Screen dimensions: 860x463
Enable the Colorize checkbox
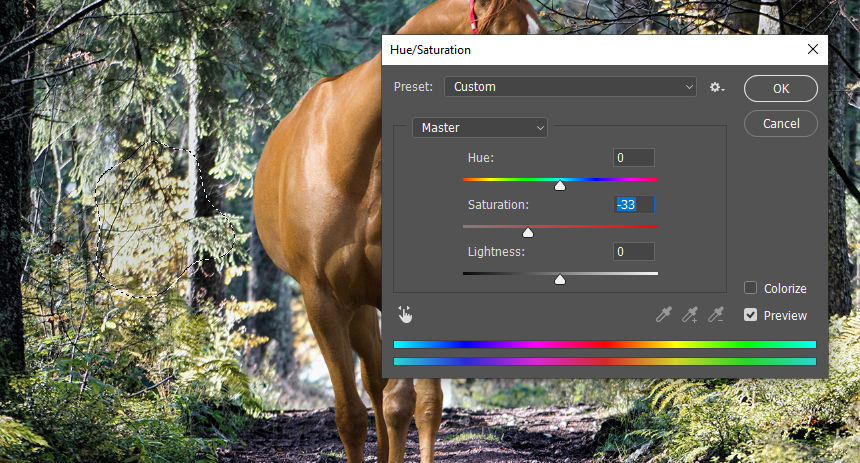pyautogui.click(x=750, y=287)
